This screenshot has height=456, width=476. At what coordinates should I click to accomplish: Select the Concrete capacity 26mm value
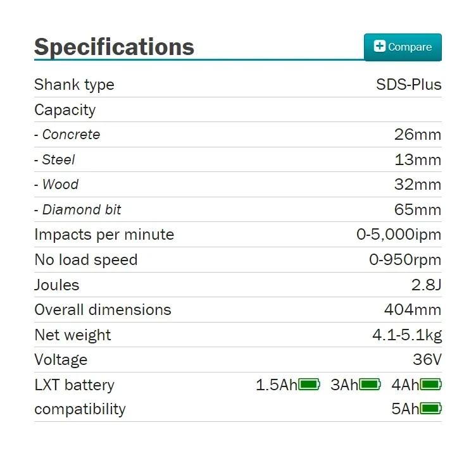pyautogui.click(x=417, y=135)
